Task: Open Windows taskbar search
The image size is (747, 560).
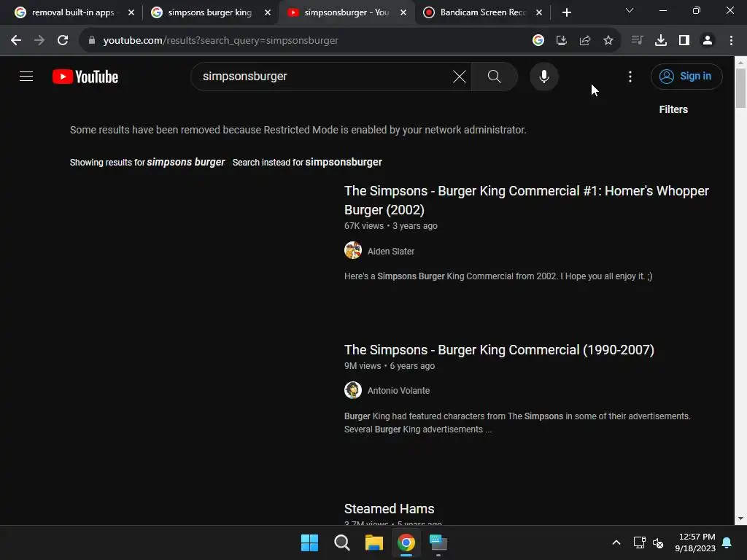Action: (x=341, y=542)
